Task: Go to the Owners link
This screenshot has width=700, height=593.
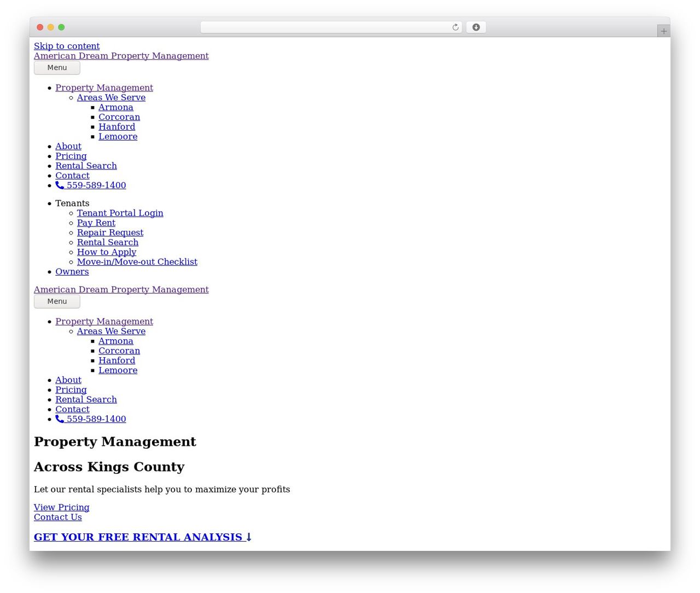Action: coord(72,272)
